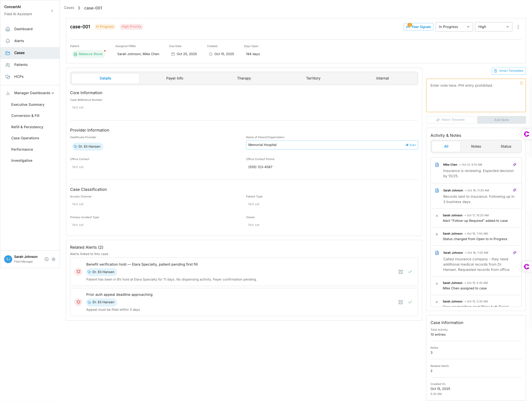Select the Notes tab in Activity & Notes
This screenshot has height=401, width=532.
coord(476,146)
